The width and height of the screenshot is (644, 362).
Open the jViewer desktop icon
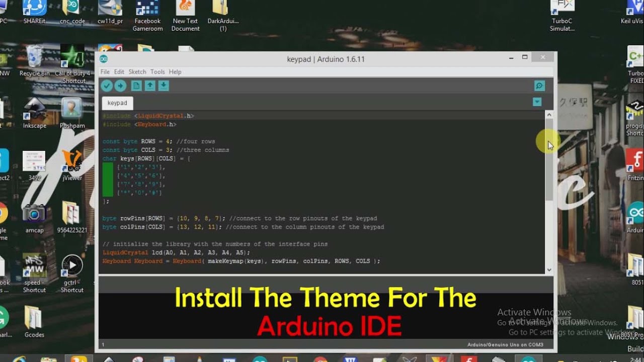72,166
